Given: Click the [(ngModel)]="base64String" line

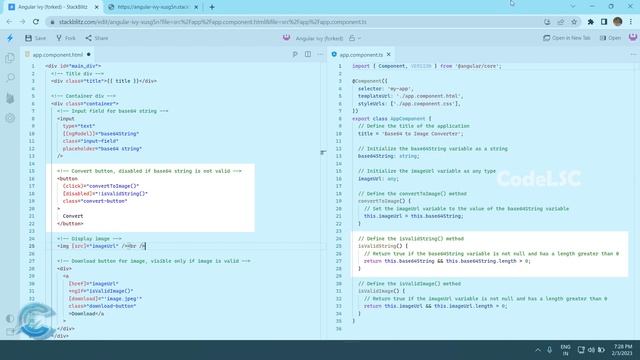Looking at the screenshot, I should click(101, 133).
